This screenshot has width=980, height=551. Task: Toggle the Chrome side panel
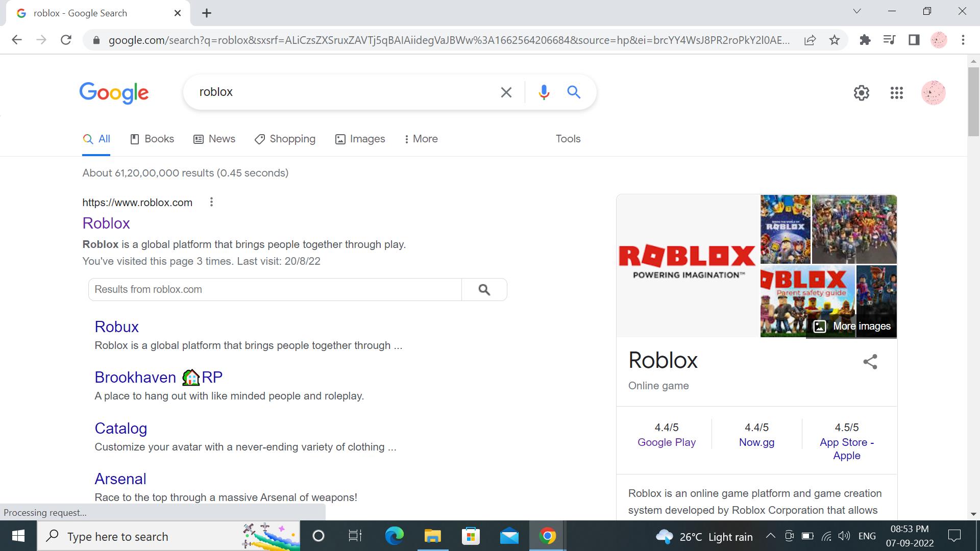point(914,40)
